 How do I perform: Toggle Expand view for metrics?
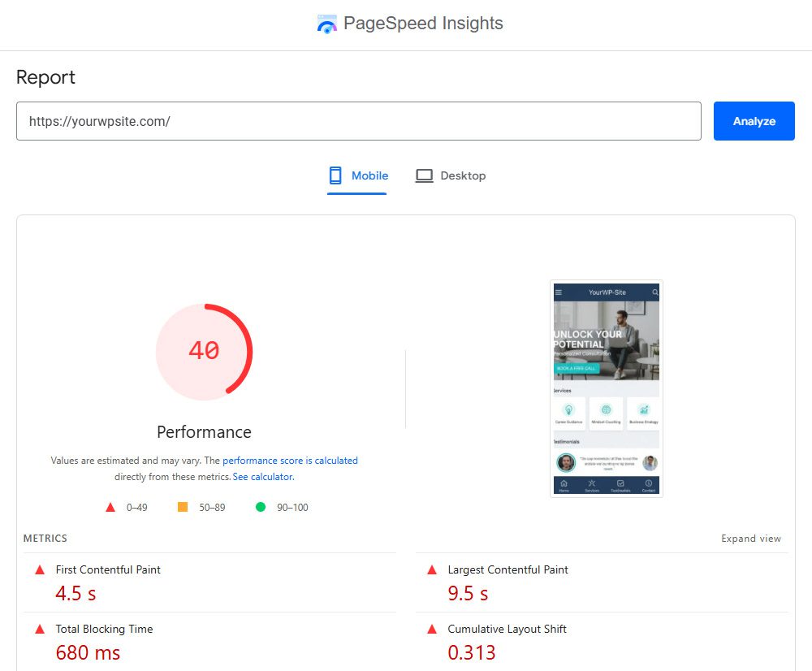[751, 539]
